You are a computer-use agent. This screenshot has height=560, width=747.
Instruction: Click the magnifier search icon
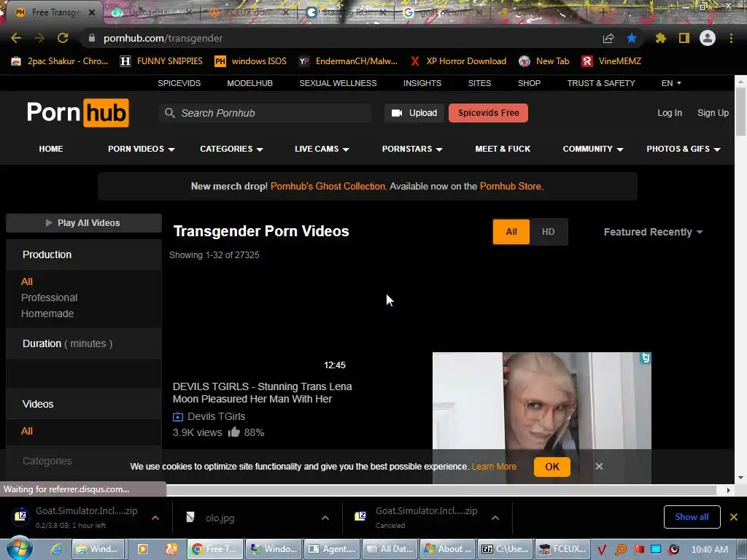(169, 113)
